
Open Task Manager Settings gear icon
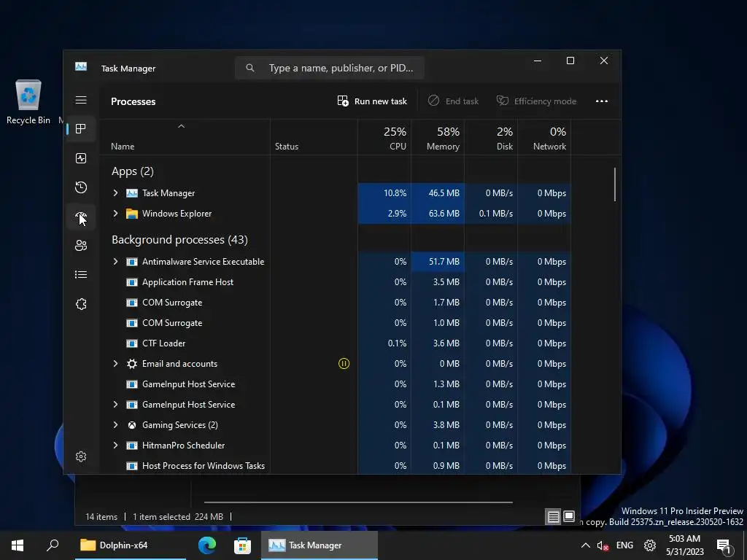tap(81, 456)
